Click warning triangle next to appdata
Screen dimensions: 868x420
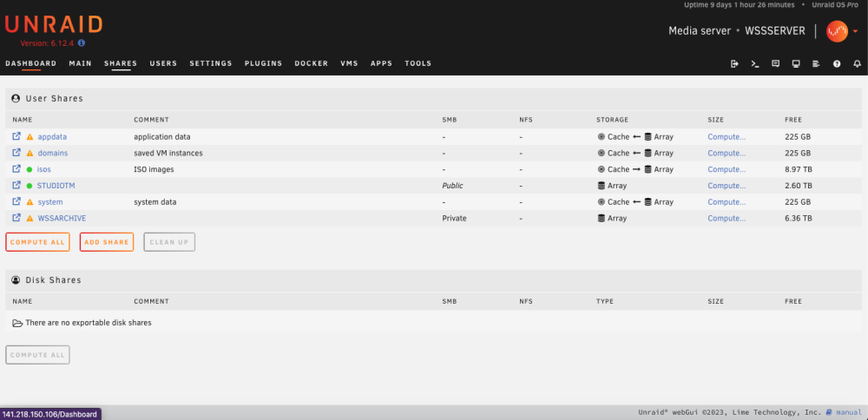click(x=30, y=137)
